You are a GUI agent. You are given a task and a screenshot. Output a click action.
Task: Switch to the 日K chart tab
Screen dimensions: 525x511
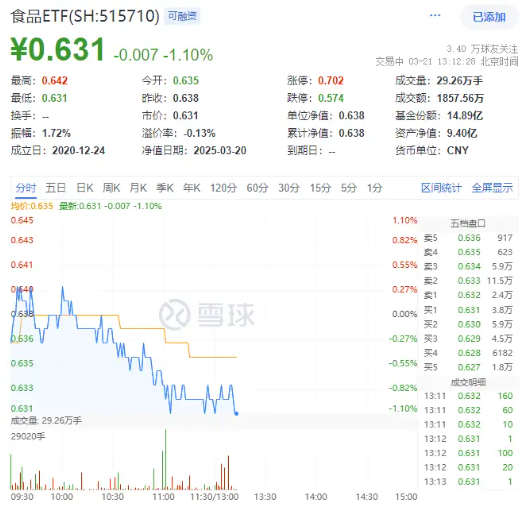(85, 188)
